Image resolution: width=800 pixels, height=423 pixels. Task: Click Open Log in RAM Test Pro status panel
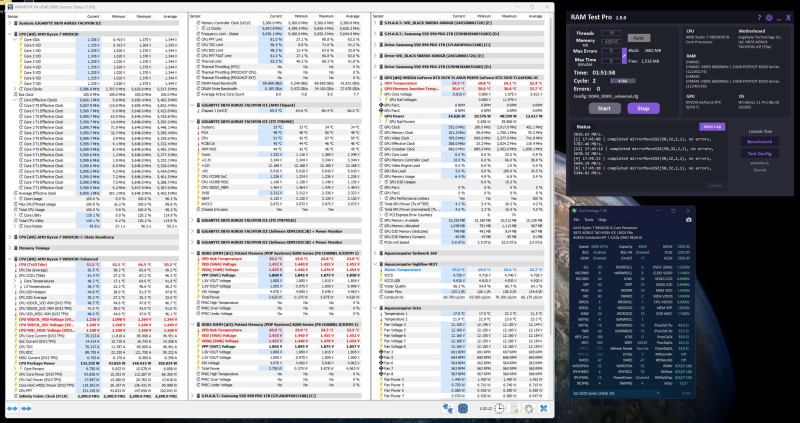(712, 127)
